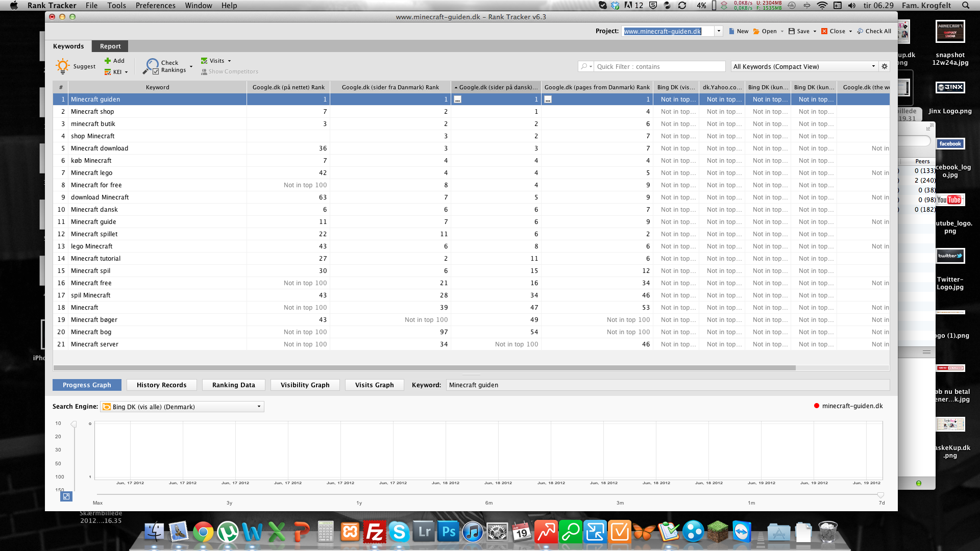980x551 pixels.
Task: Launch Photoshop from the dock
Action: coord(448,532)
